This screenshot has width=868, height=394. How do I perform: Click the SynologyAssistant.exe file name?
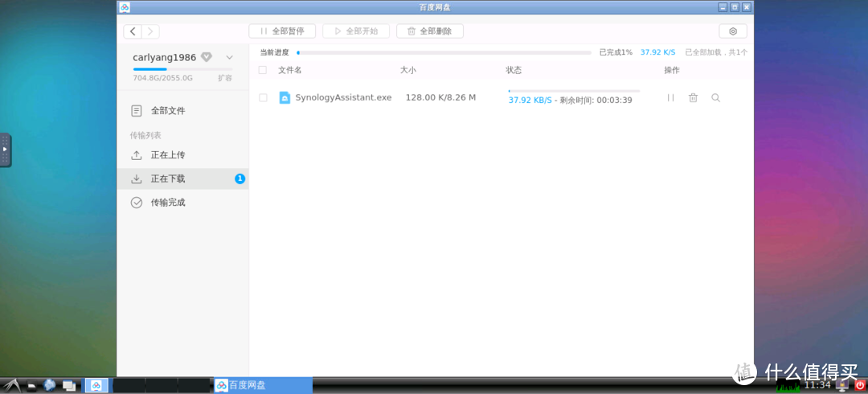[x=343, y=97]
